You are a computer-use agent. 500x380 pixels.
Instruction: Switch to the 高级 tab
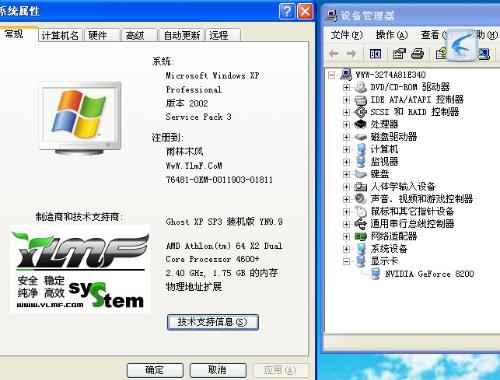139,35
